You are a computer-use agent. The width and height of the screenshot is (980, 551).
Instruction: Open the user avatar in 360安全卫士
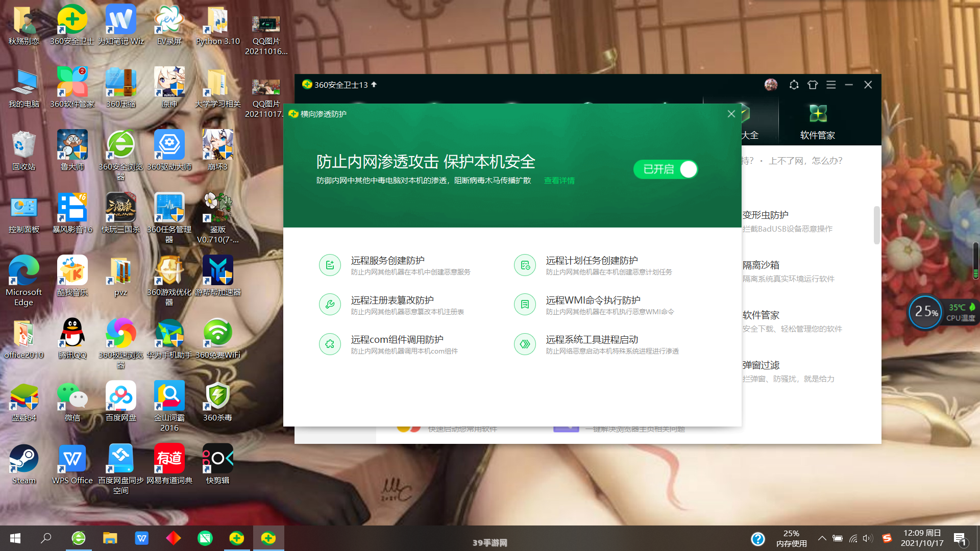pos(771,85)
